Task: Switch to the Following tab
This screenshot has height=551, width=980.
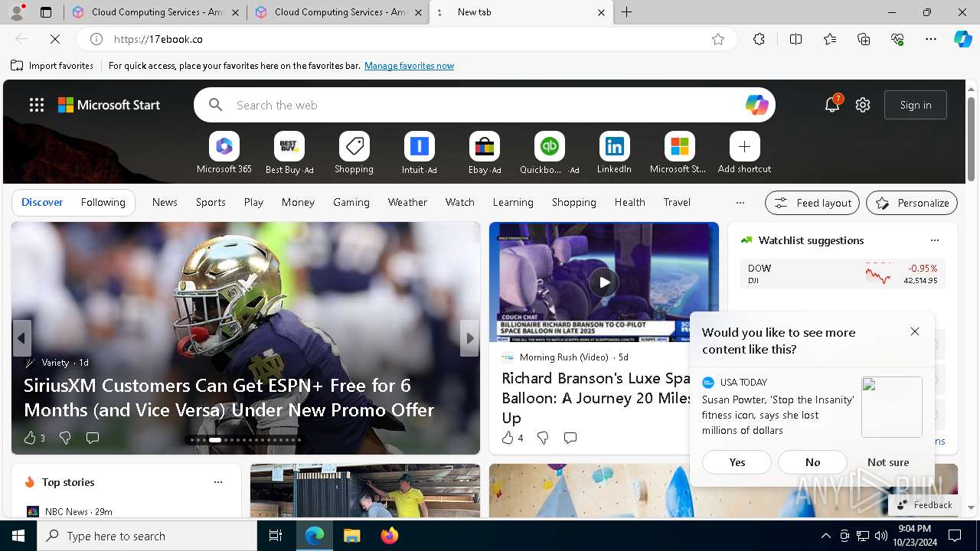Action: click(103, 202)
